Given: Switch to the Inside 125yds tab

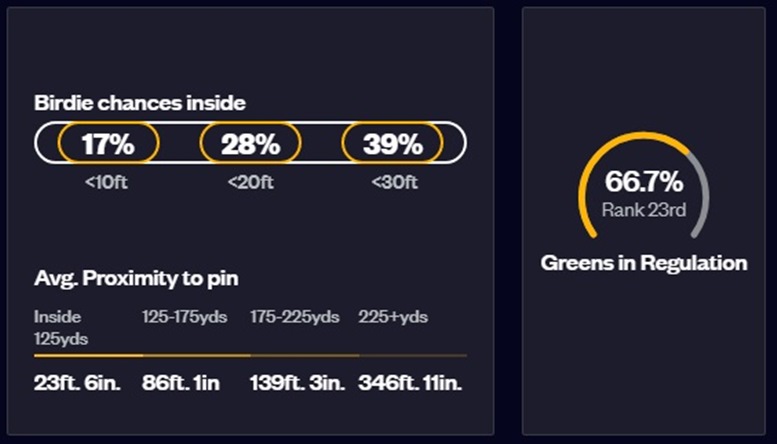Looking at the screenshot, I should click(62, 327).
